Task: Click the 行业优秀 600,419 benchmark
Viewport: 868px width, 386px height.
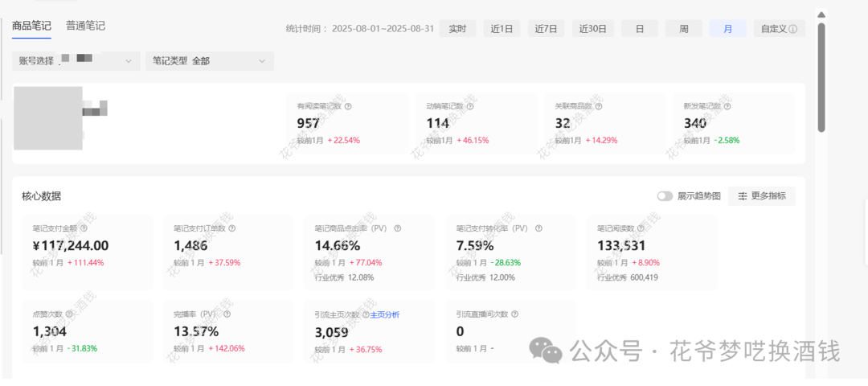Action: pos(628,277)
